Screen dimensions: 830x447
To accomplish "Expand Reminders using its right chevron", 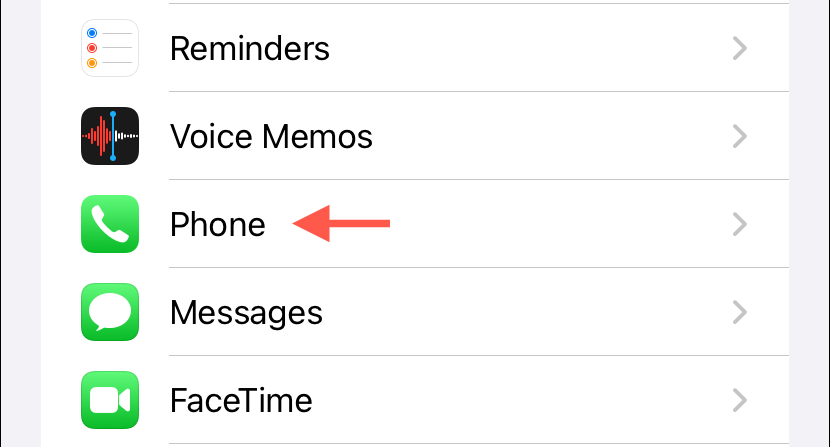I will pyautogui.click(x=739, y=48).
